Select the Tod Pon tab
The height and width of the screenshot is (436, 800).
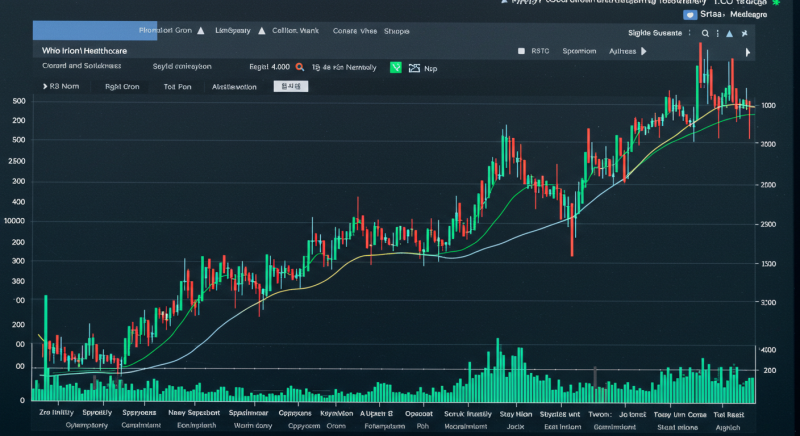coord(178,87)
